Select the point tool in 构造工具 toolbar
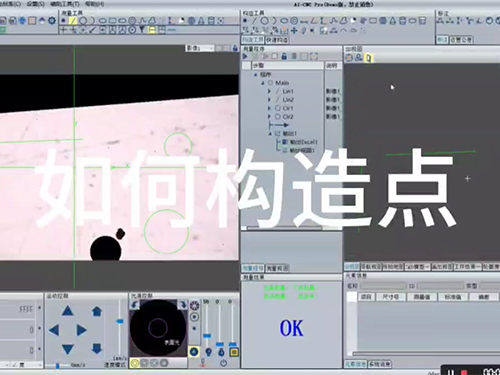Screen dimensions: 500x375 pyautogui.click(x=245, y=21)
